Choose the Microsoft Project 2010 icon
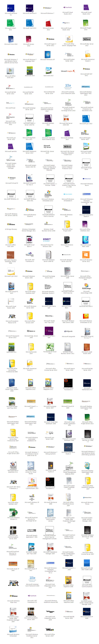99x644 pixels. (85, 23)
